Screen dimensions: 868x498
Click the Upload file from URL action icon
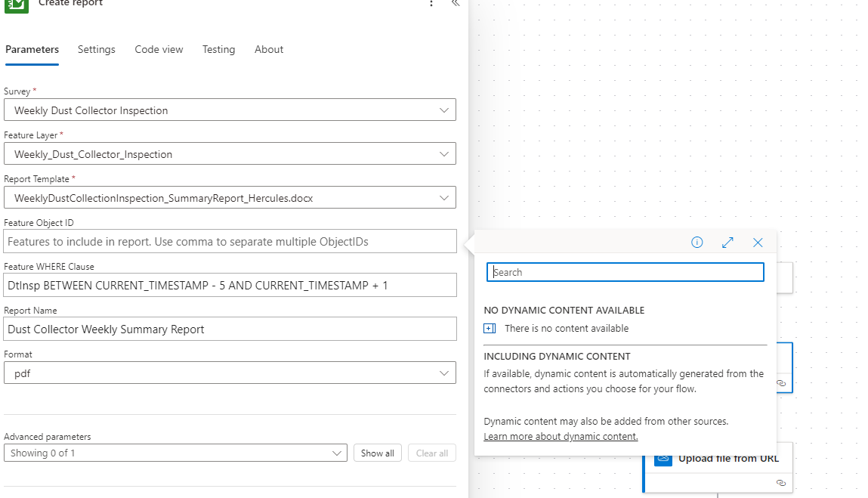[663, 457]
